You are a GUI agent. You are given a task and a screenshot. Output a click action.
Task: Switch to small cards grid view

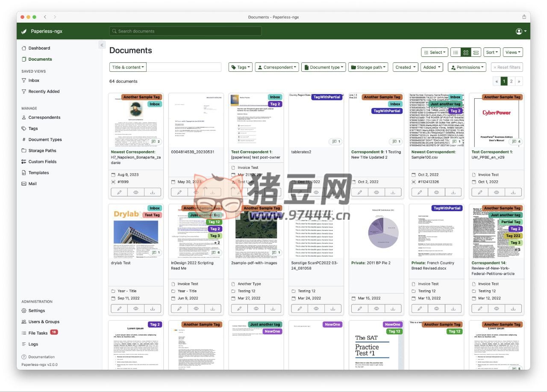coord(466,52)
